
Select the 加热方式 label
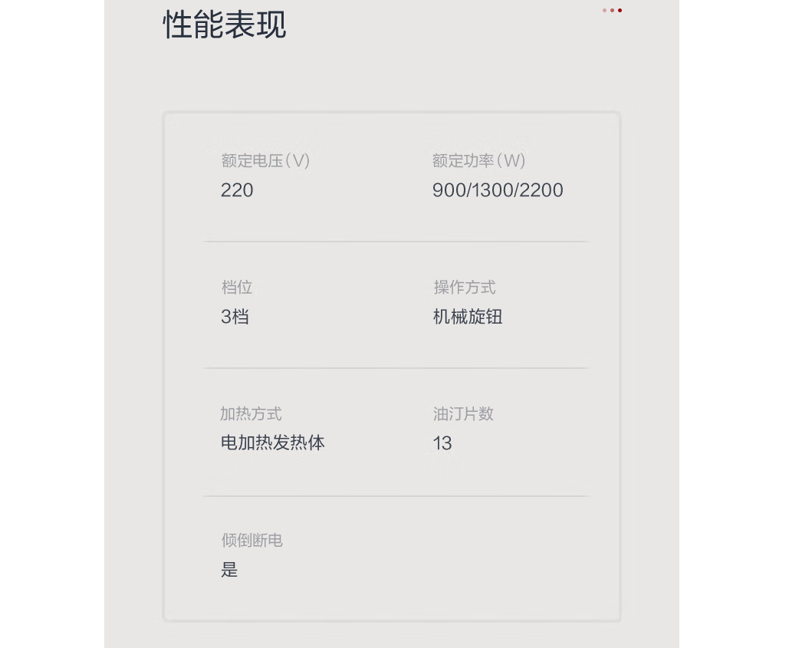(x=251, y=414)
